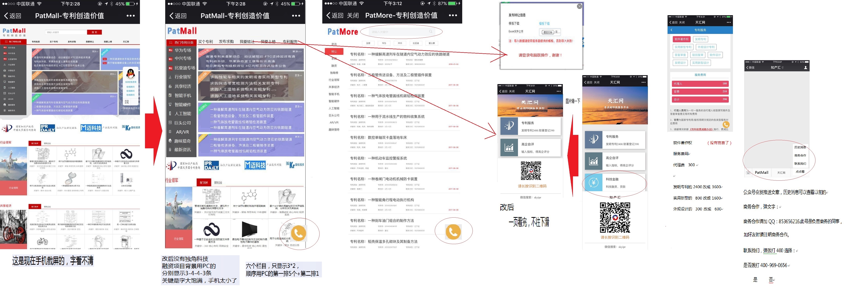868x306 pixels.
Task: Select the 实用新型设计 service chip
Action: pos(700,63)
